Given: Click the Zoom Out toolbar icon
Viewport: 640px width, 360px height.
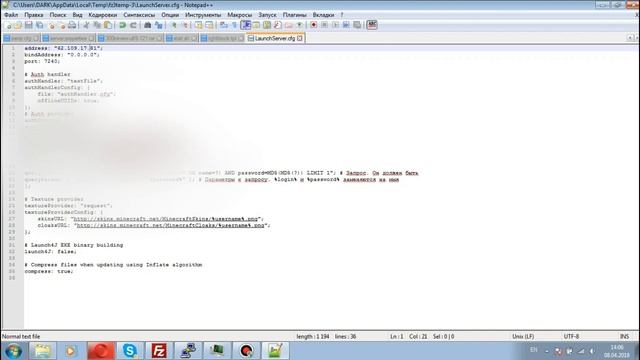Looking at the screenshot, I should [x=184, y=25].
